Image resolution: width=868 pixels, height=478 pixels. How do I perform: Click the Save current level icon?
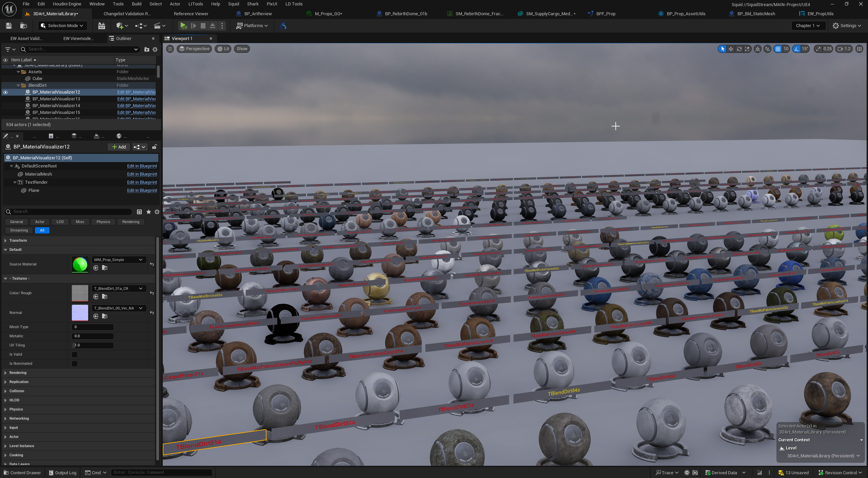9,26
